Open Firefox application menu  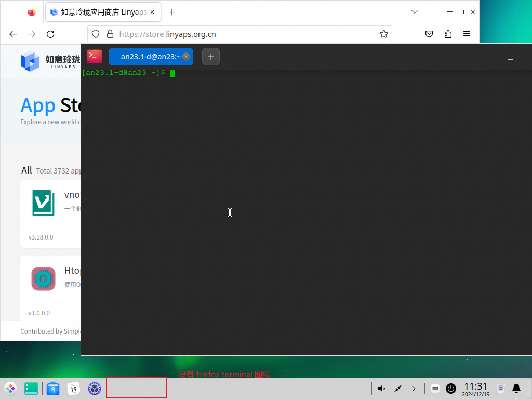coord(467,34)
